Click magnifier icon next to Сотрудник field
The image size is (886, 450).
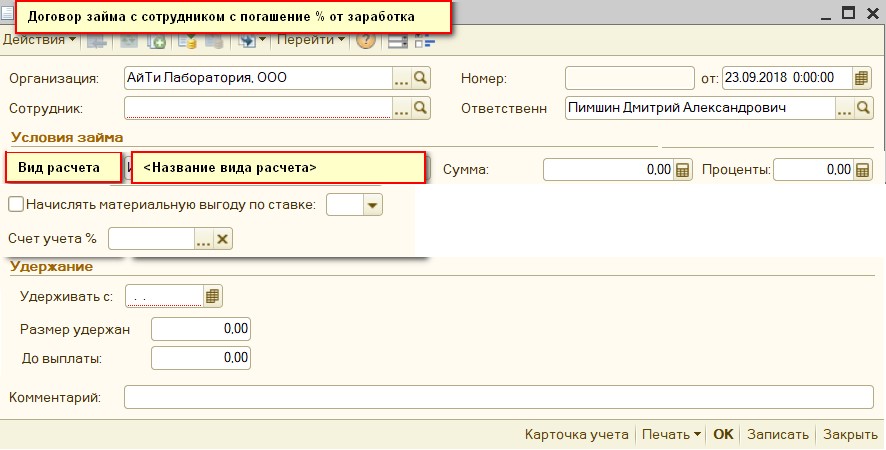pyautogui.click(x=421, y=107)
